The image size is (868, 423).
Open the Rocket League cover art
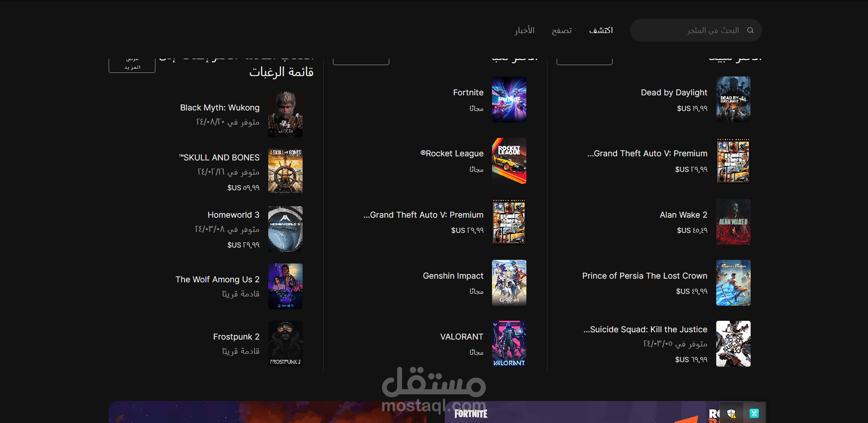click(x=509, y=161)
